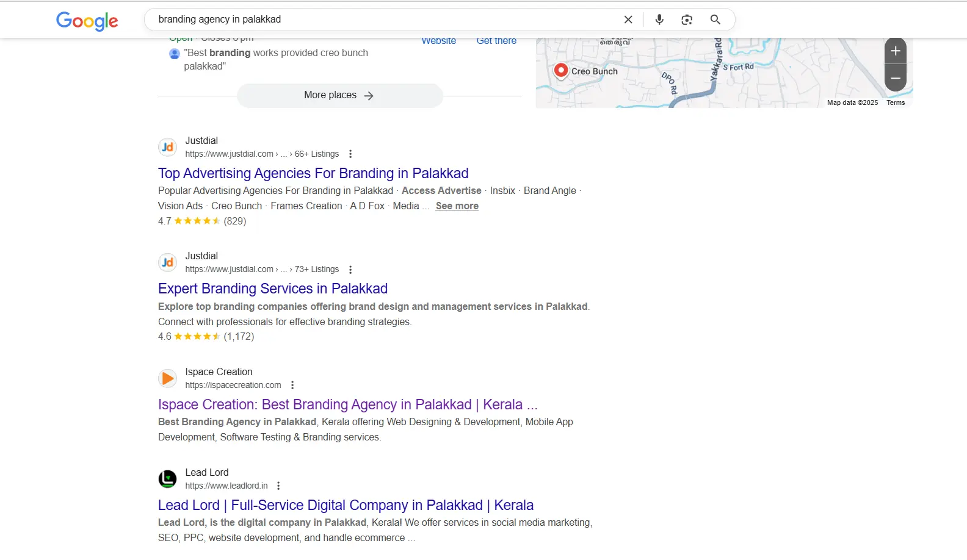
Task: Open Ispace Creation Best Branding Agency link
Action: [347, 404]
